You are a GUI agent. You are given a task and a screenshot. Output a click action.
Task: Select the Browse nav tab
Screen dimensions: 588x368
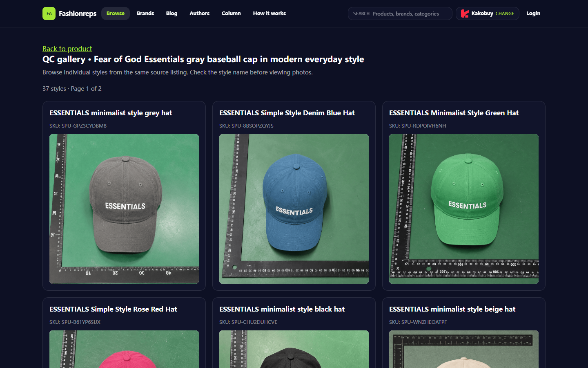click(x=116, y=13)
